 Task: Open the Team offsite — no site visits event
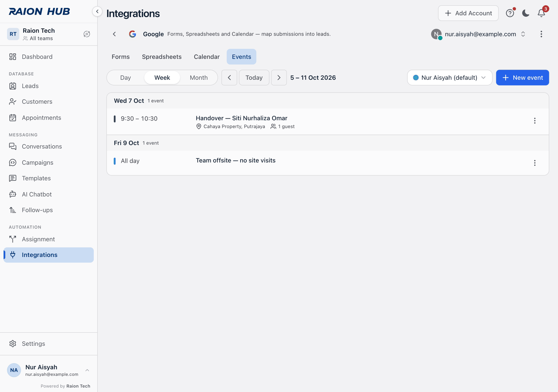tap(328, 163)
